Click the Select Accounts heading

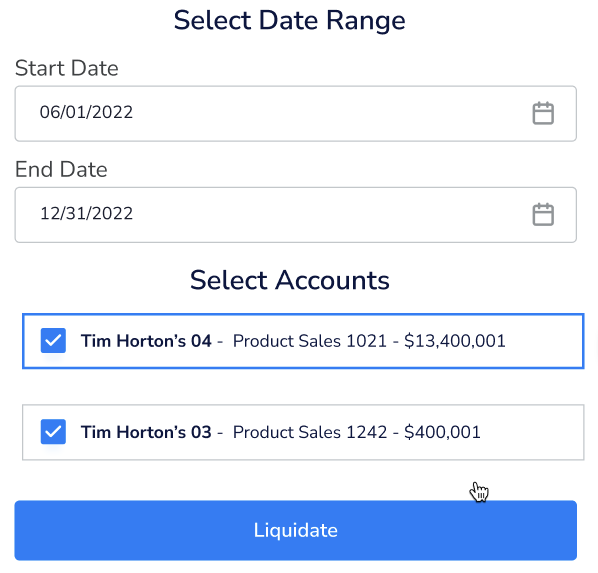290,280
